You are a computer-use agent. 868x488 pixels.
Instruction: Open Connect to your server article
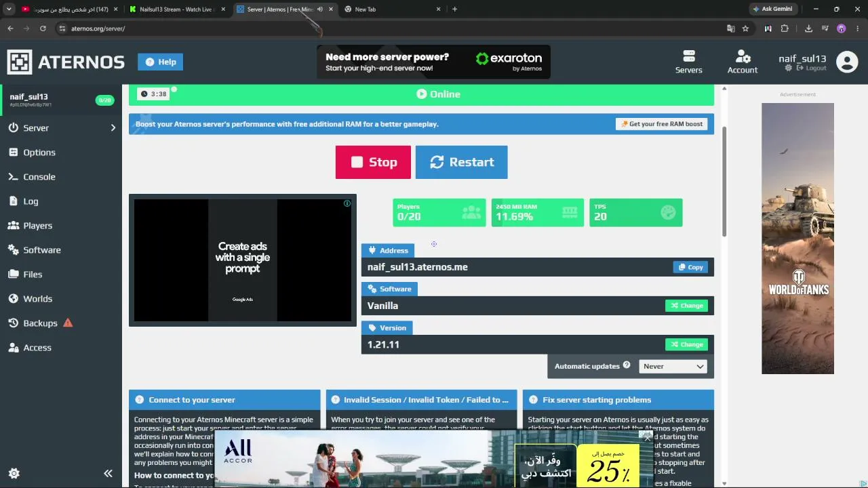(224, 400)
